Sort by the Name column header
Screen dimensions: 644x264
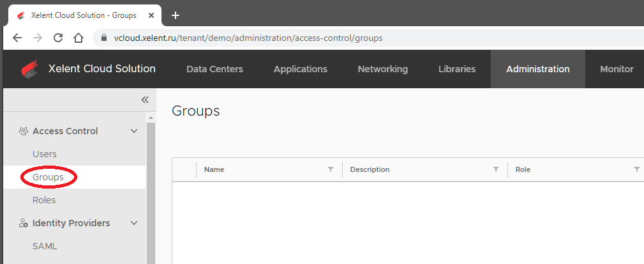tap(214, 169)
